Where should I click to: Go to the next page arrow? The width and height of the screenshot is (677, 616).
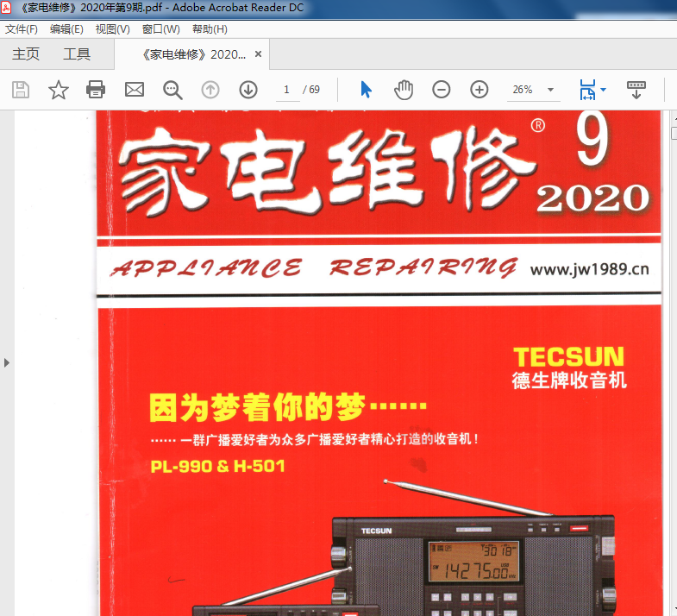point(248,90)
